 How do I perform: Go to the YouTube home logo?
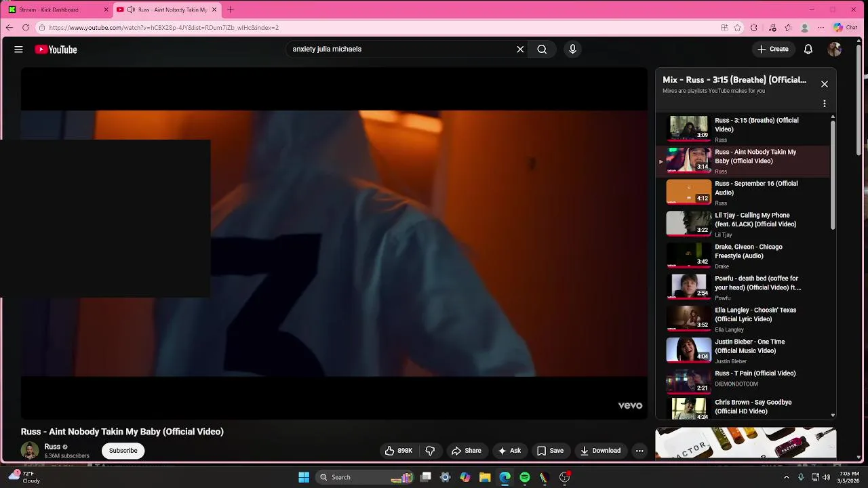(56, 49)
